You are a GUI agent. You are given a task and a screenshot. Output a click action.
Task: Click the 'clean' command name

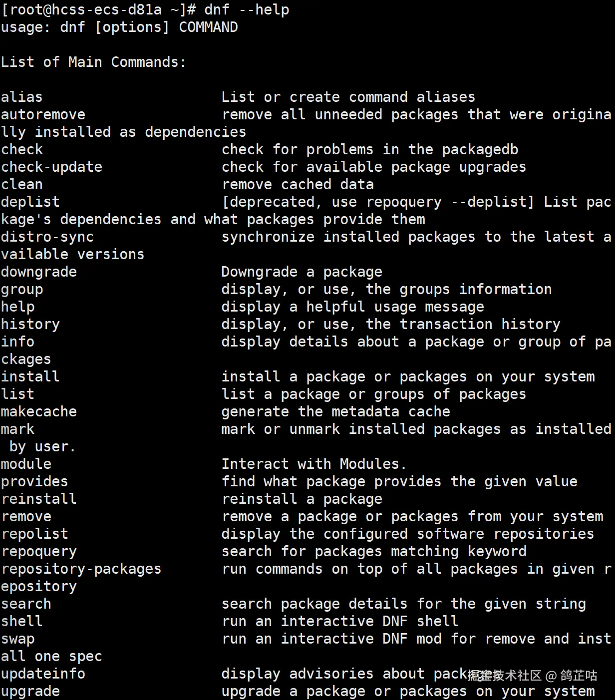(22, 184)
